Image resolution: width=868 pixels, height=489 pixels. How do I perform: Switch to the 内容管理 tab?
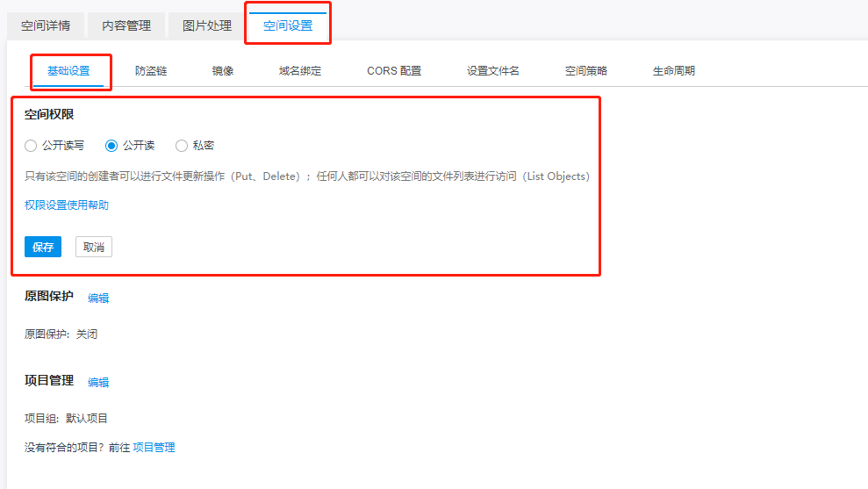[126, 25]
